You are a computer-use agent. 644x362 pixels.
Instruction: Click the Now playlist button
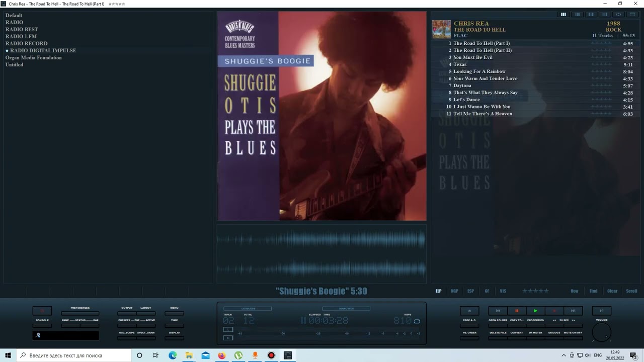575,291
